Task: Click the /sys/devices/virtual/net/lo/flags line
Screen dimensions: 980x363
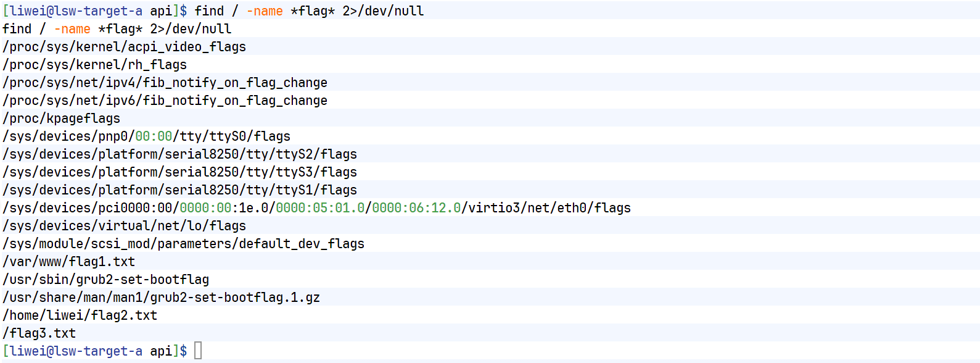Action: [124, 226]
